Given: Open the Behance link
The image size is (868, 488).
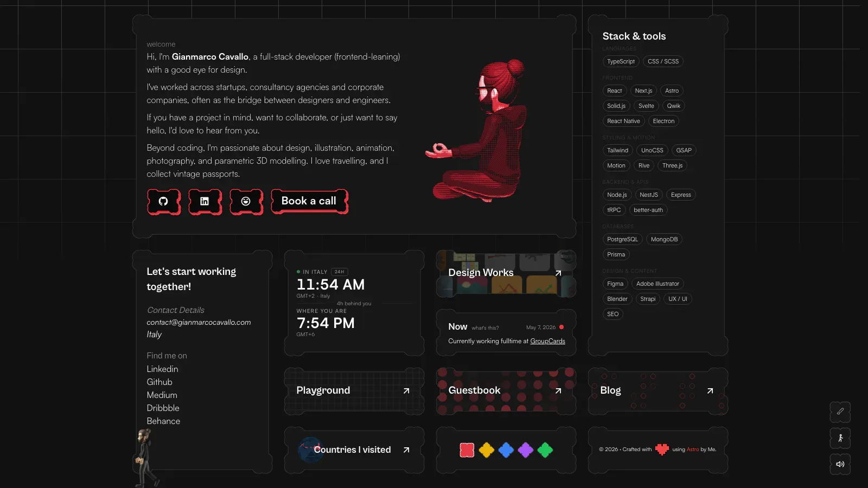Looking at the screenshot, I should pos(163,421).
